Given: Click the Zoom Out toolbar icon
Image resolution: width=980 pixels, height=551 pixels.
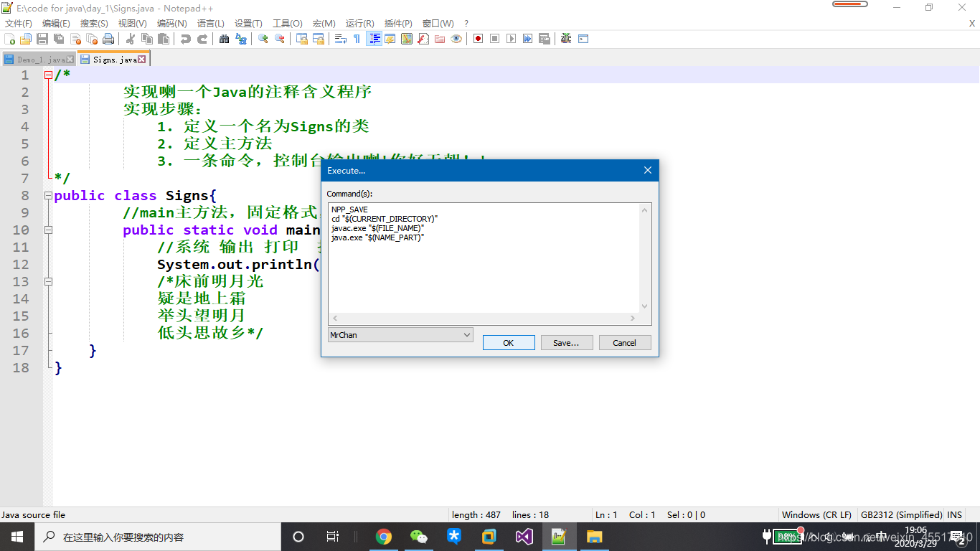Looking at the screenshot, I should click(x=280, y=39).
